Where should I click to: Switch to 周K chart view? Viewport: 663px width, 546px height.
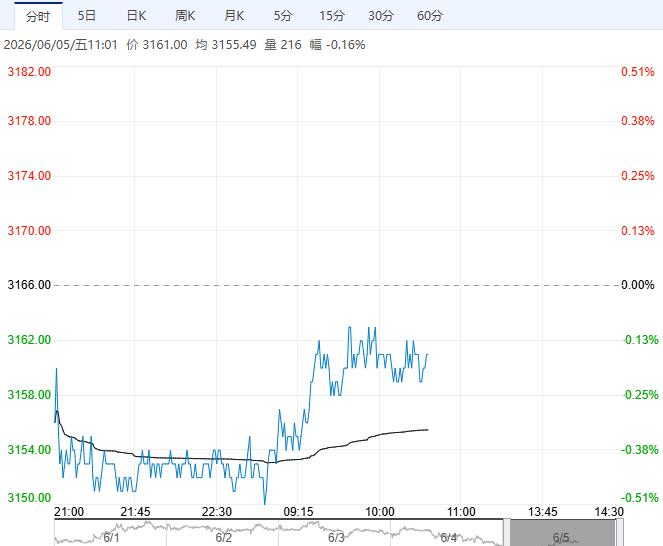point(185,16)
